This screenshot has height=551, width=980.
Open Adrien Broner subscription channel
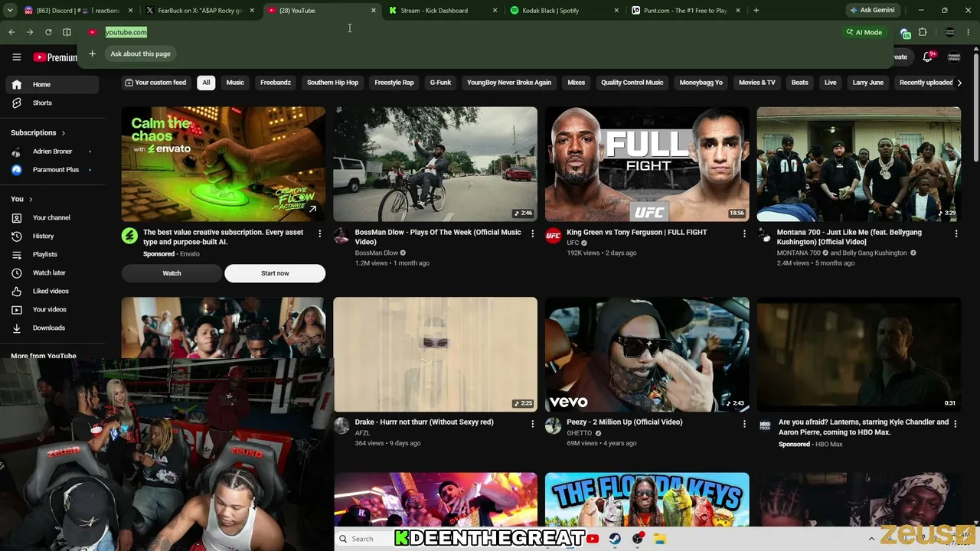point(51,152)
